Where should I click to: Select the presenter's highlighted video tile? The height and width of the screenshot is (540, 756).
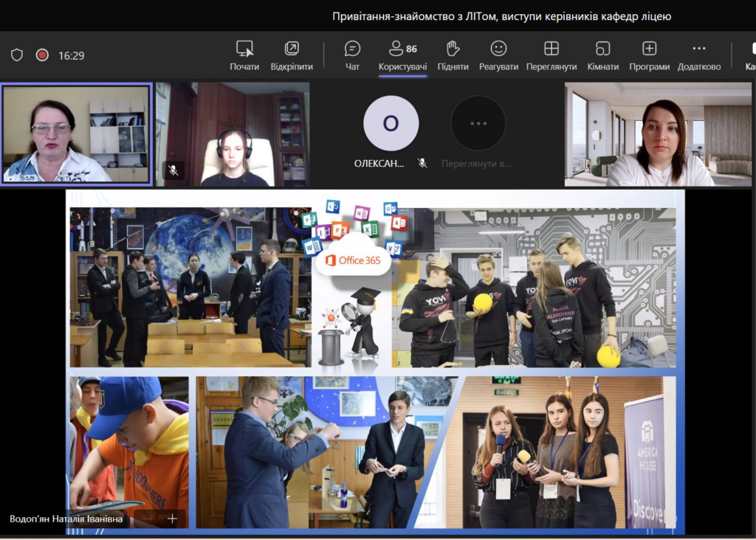pos(77,134)
